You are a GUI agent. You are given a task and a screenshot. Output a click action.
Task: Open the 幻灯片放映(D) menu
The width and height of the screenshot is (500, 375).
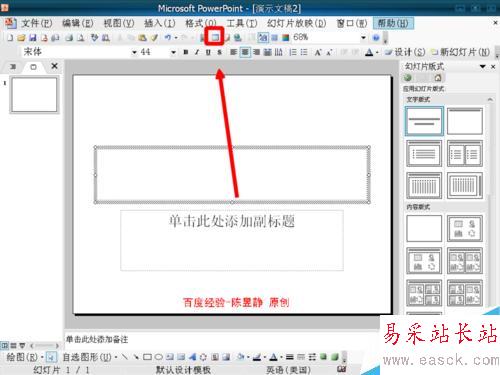coord(296,23)
